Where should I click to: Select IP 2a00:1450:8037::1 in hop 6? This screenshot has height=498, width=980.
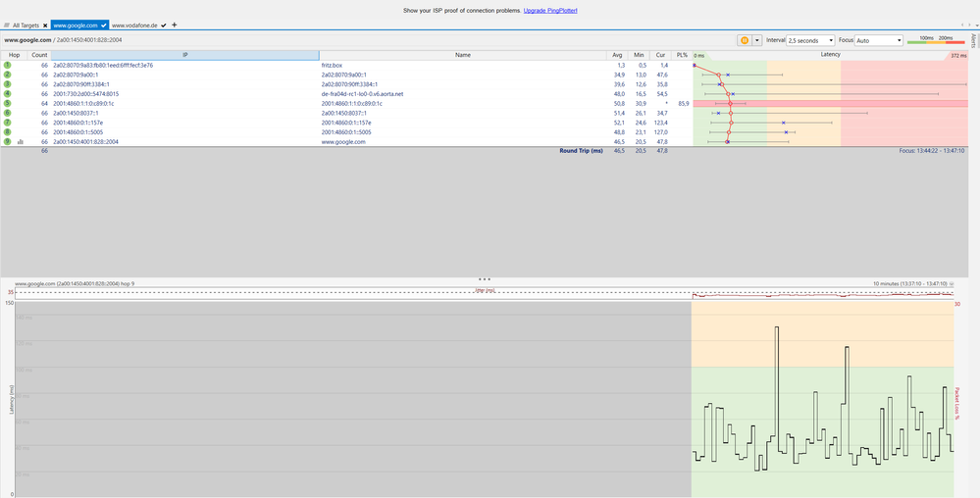[76, 113]
